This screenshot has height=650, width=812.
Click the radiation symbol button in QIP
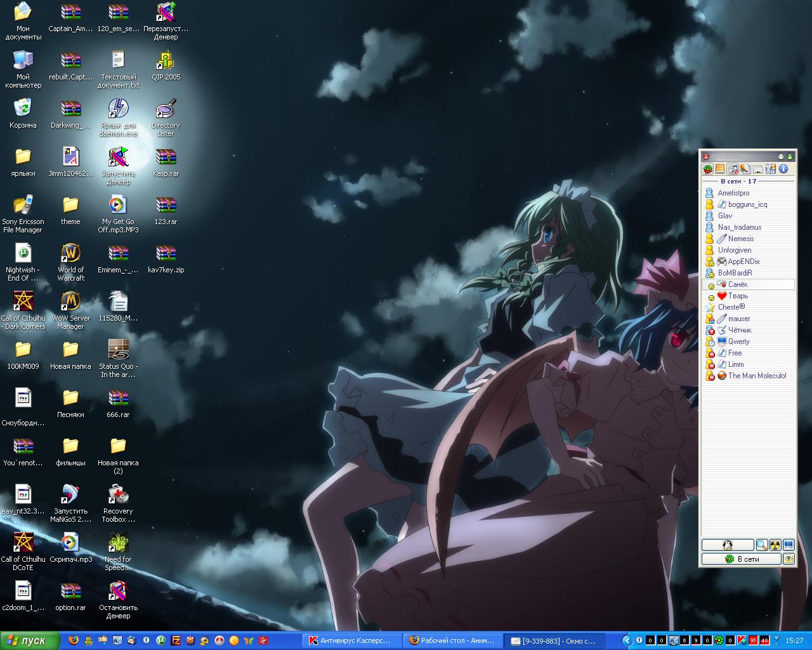pyautogui.click(x=775, y=545)
